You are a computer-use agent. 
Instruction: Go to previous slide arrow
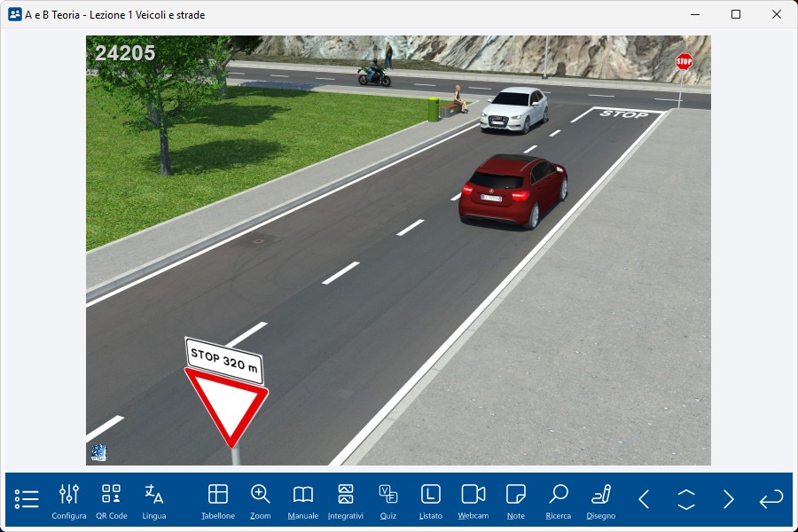coord(645,499)
